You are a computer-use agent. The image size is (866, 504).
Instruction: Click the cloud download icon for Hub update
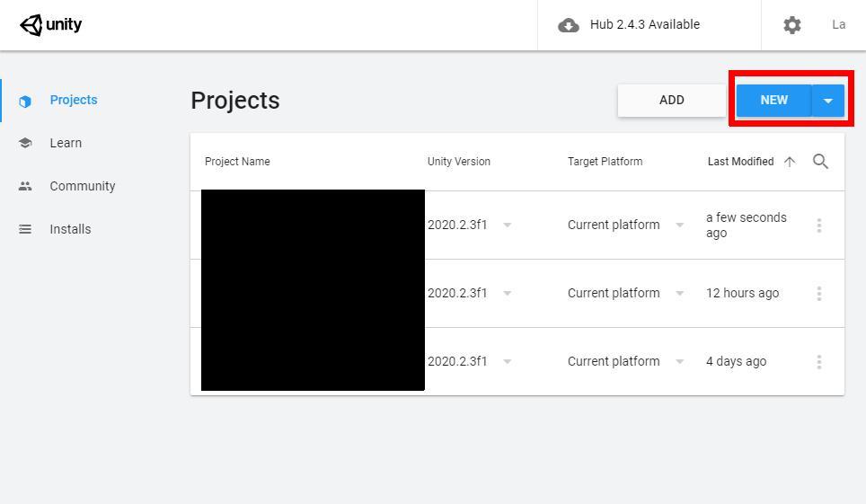coord(569,25)
